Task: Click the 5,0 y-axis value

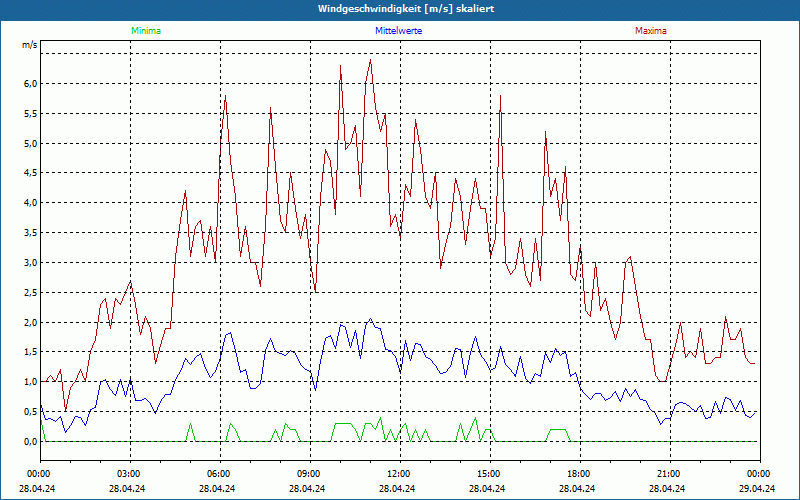Action: pos(32,143)
